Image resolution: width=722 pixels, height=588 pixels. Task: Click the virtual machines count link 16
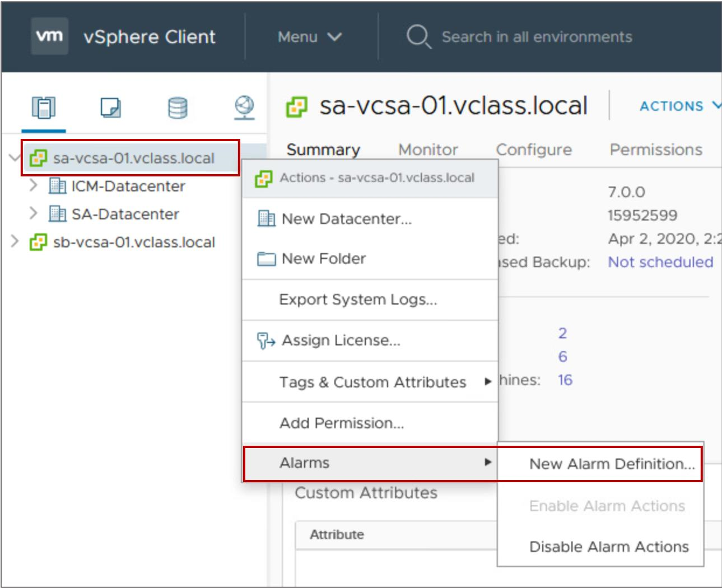[x=565, y=380]
